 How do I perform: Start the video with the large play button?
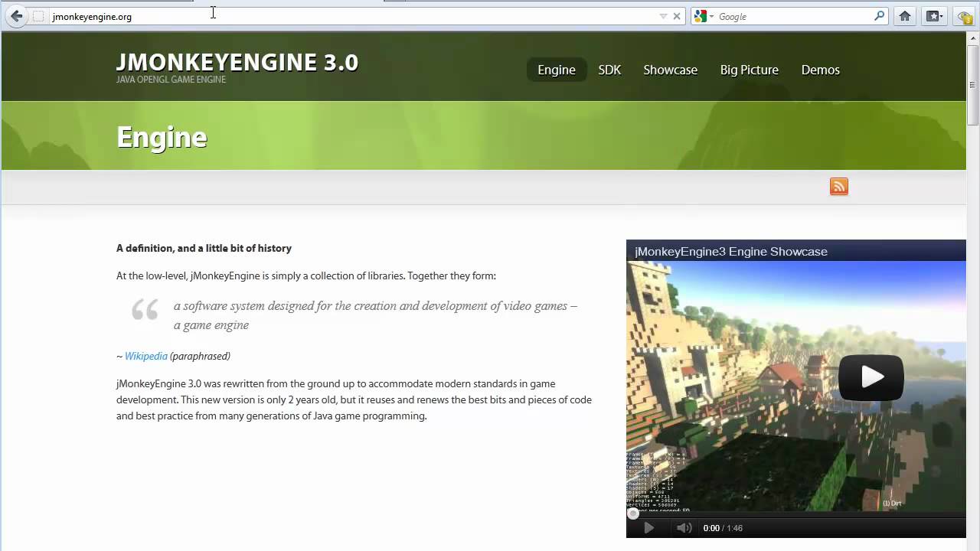coord(871,377)
